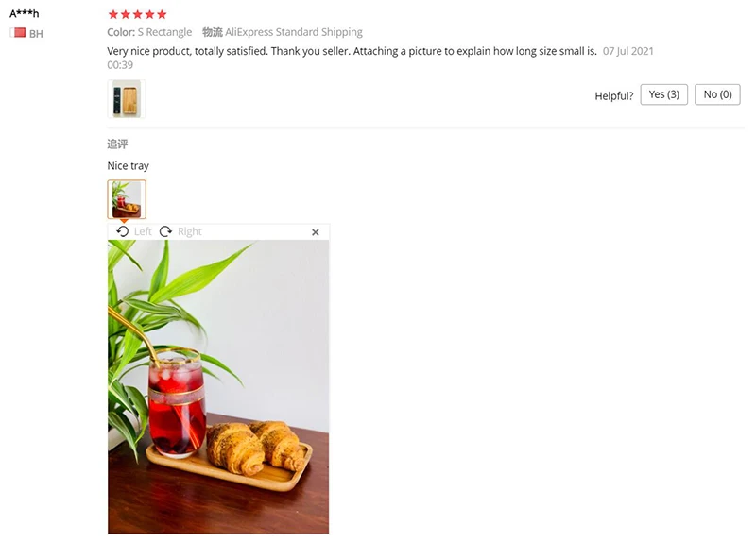
Task: Click the "Left" rotate label
Action: coord(143,231)
